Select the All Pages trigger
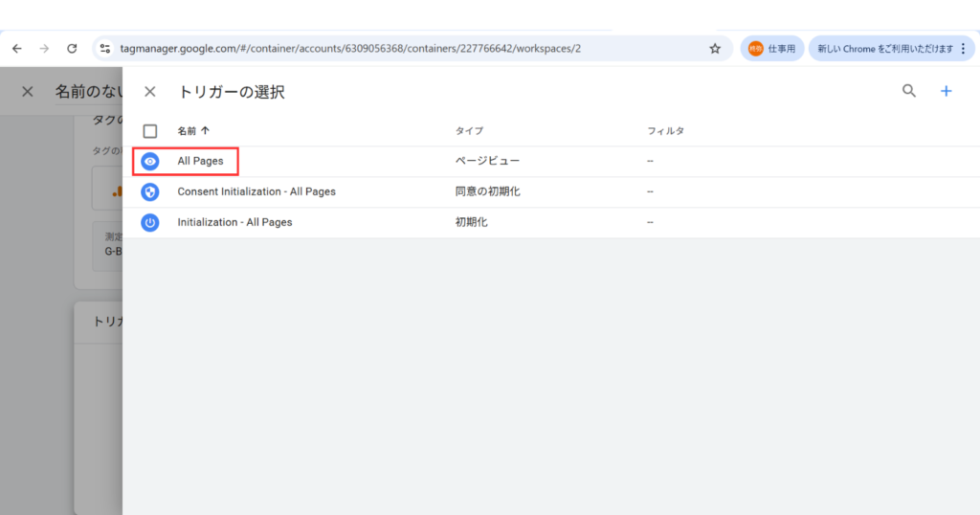Image resolution: width=980 pixels, height=515 pixels. click(x=200, y=162)
